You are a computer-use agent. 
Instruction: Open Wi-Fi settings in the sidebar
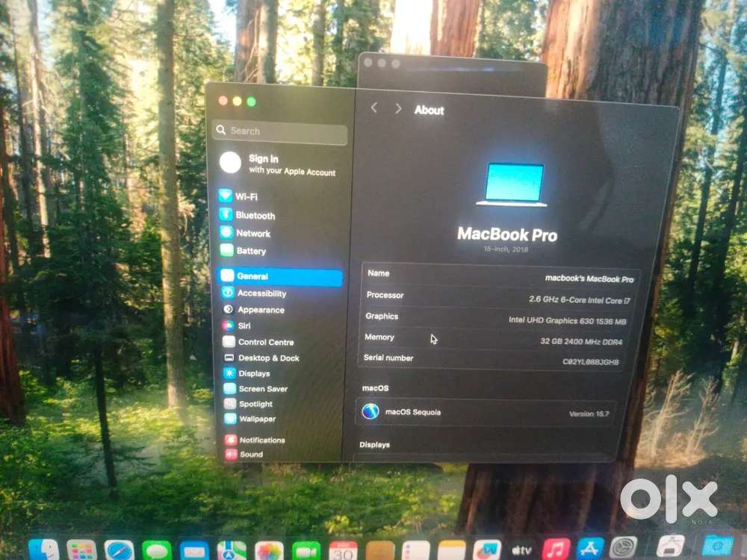pyautogui.click(x=247, y=196)
